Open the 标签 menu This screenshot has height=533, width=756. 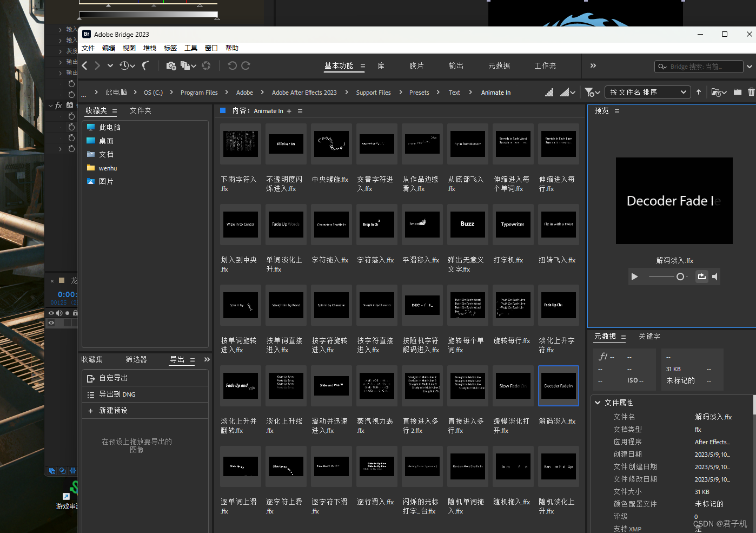pyautogui.click(x=170, y=48)
